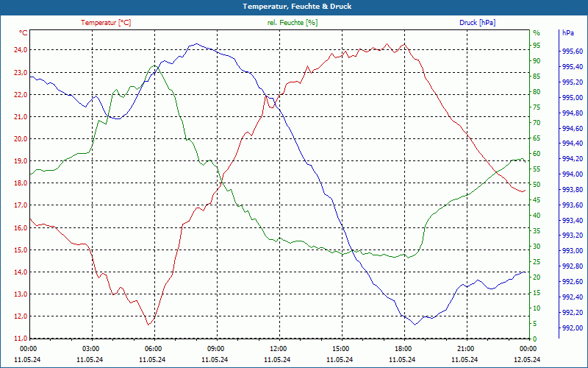588x368 pixels.
Task: Click '10' on the green humidity axis
Action: (537, 308)
